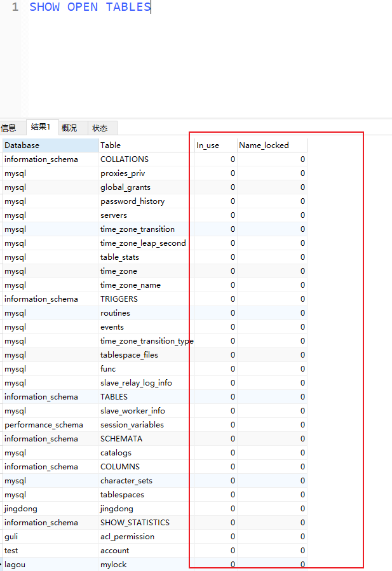
Task: Select the COLUMNS cell
Action: click(147, 466)
